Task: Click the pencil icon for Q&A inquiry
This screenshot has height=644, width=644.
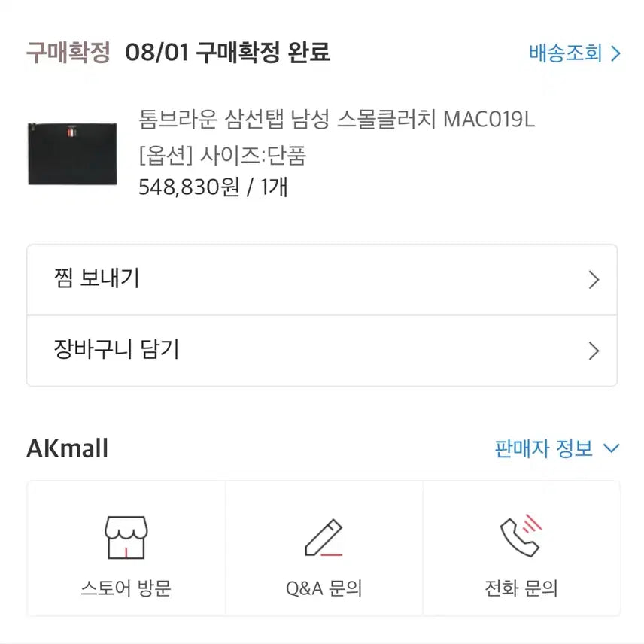Action: (x=324, y=537)
